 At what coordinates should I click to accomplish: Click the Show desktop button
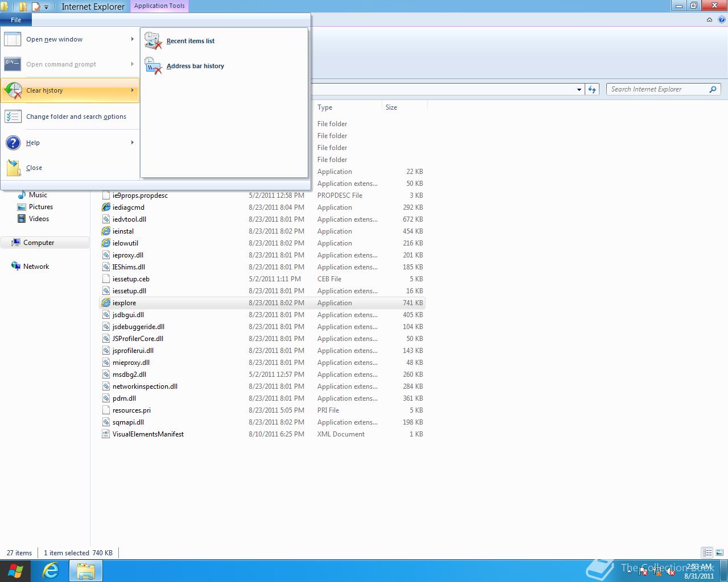[724, 571]
